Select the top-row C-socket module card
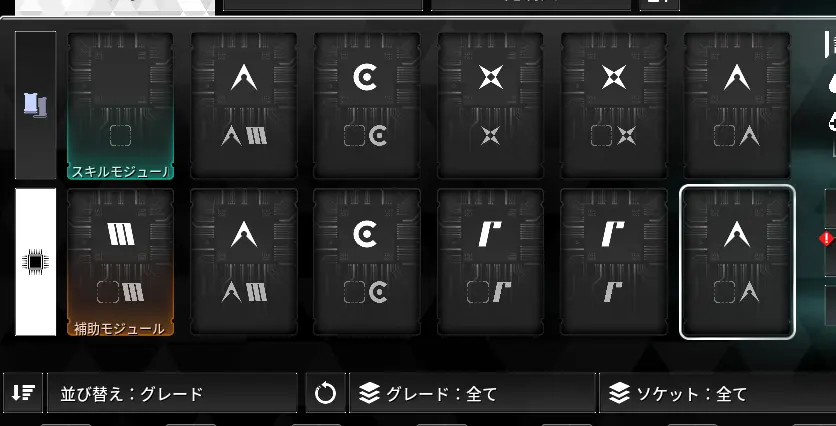 (x=367, y=105)
